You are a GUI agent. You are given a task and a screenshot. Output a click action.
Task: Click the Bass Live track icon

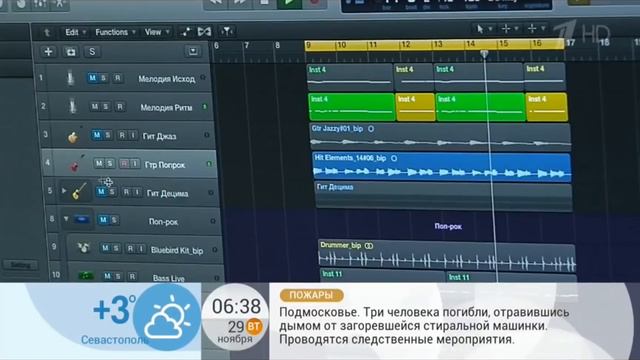tap(86, 276)
